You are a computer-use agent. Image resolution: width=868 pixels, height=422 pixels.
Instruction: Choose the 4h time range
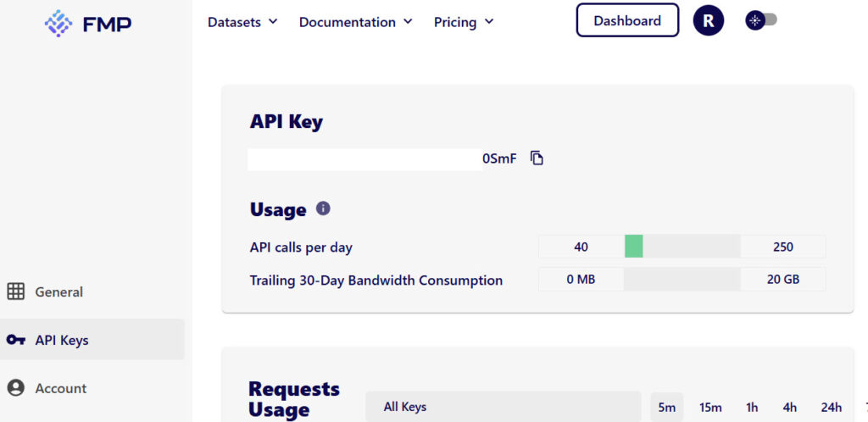point(790,408)
